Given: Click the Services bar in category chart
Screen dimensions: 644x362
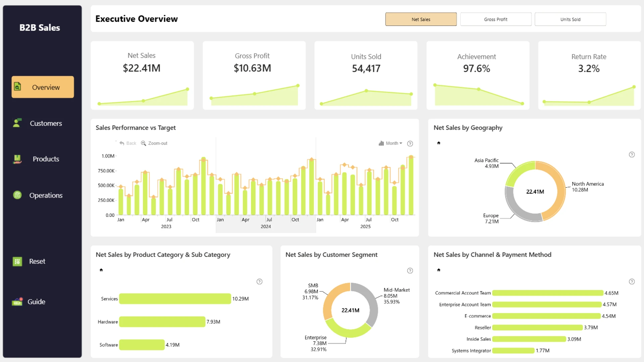Looking at the screenshot, I should tap(175, 299).
